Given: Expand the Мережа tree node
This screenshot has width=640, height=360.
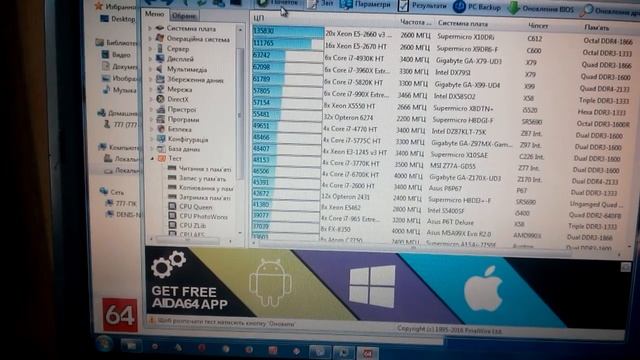Looking at the screenshot, I should click(151, 89).
